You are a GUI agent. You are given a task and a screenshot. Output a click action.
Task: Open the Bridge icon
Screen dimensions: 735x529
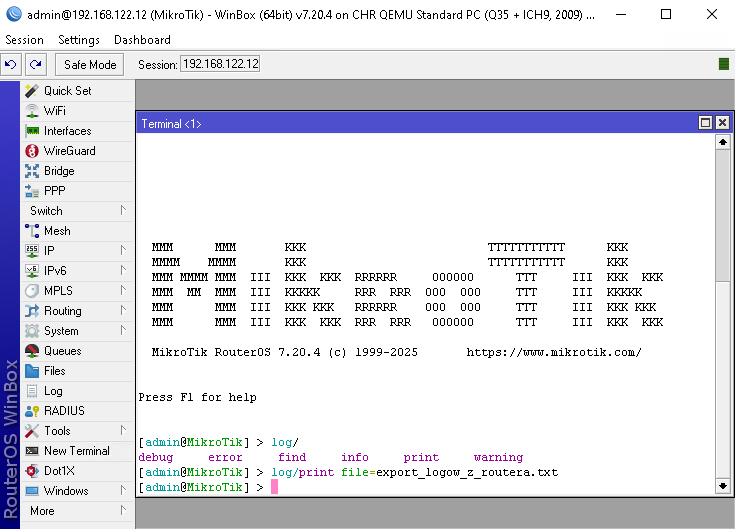(32, 171)
